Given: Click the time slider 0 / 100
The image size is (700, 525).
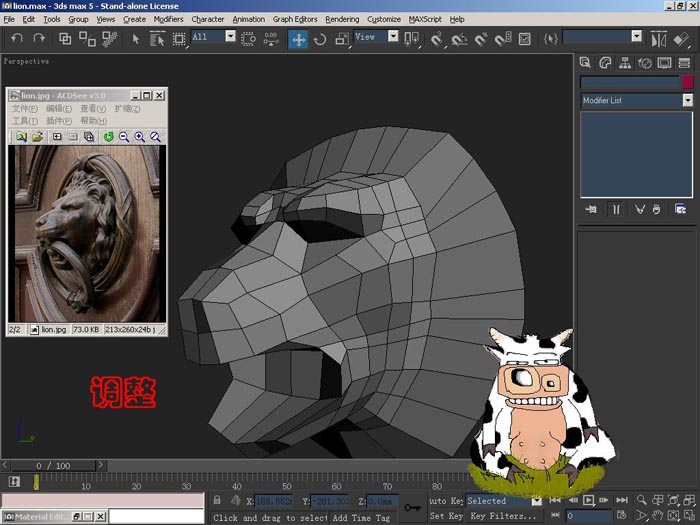Looking at the screenshot, I should click(x=53, y=466).
